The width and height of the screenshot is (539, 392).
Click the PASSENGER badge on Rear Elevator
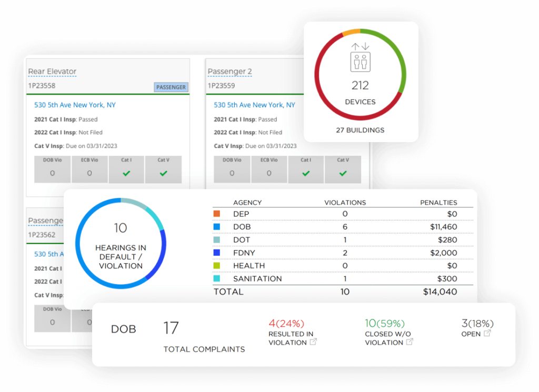[171, 87]
